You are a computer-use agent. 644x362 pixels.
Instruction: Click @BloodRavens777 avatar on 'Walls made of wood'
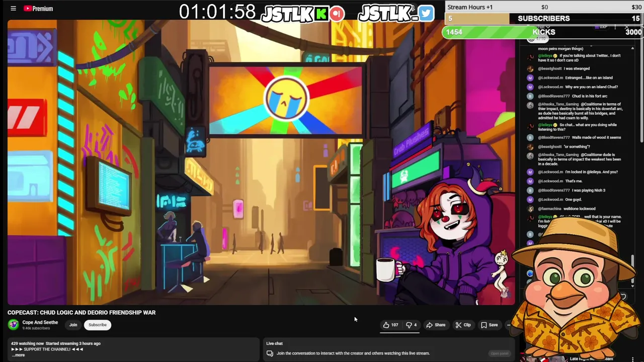tap(530, 137)
